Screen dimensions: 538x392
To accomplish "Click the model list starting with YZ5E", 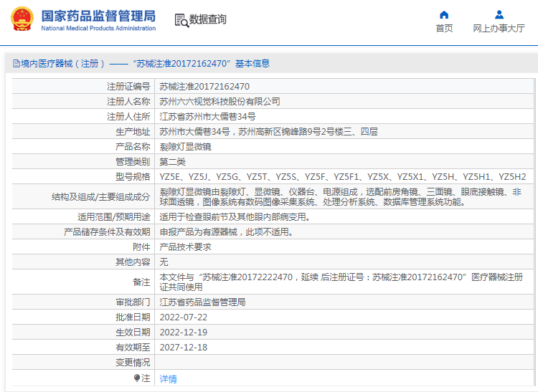I will point(342,176).
